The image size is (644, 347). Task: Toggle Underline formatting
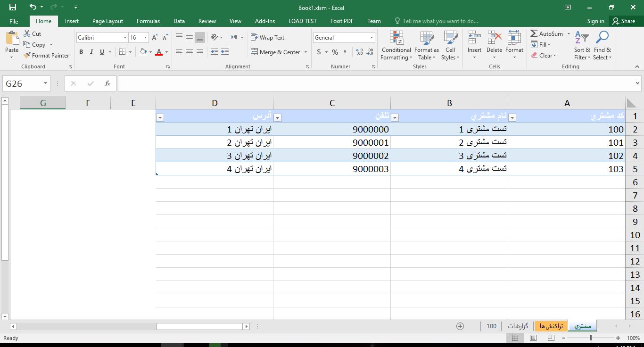coord(102,52)
